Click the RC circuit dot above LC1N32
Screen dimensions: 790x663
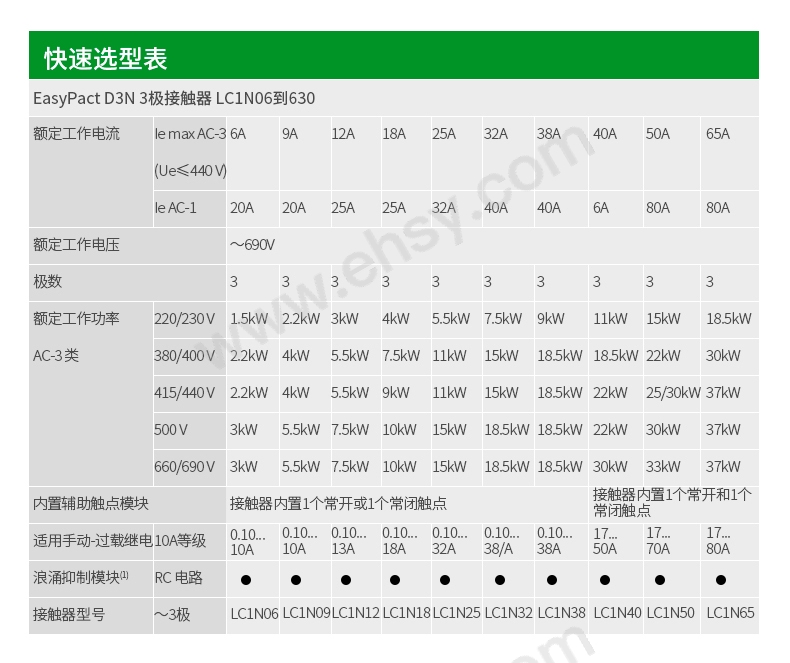click(x=497, y=579)
